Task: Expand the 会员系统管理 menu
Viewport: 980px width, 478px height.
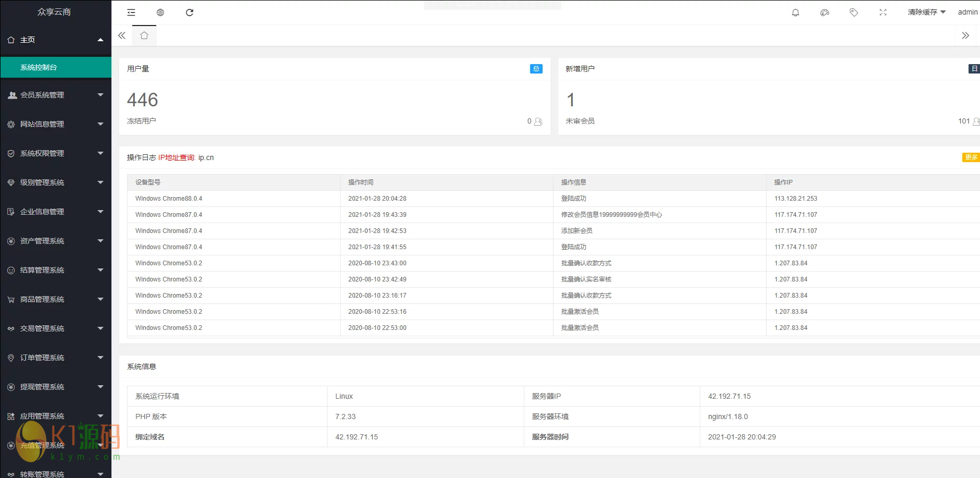Action: 56,95
